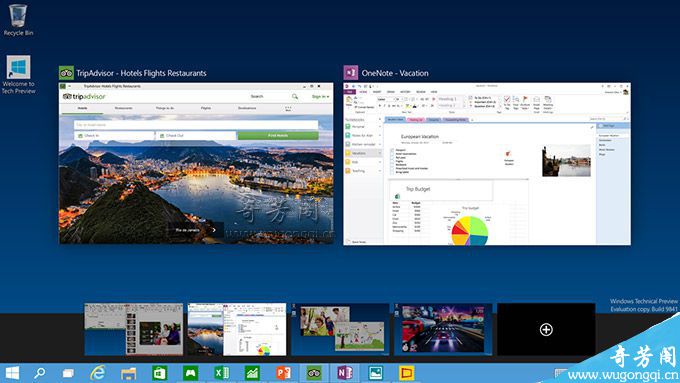Click the OneNote taskbar icon
This screenshot has height=383, width=680.
pyautogui.click(x=345, y=373)
